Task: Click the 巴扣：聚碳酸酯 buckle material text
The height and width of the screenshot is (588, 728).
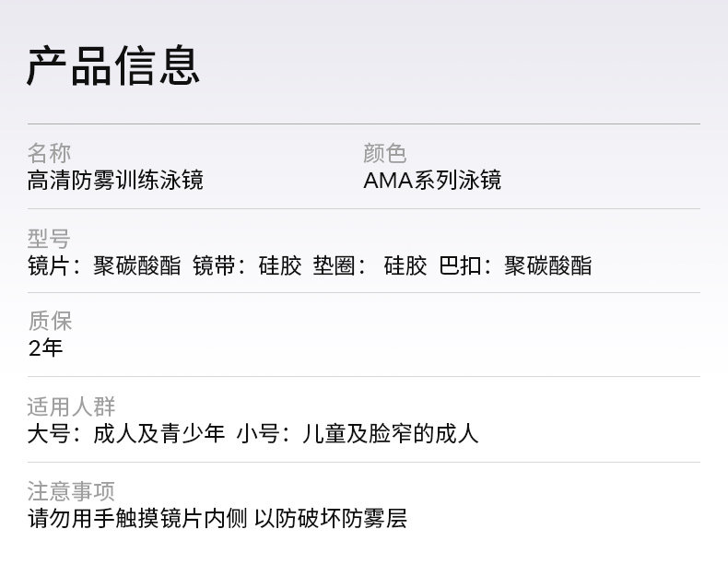Action: pyautogui.click(x=515, y=265)
